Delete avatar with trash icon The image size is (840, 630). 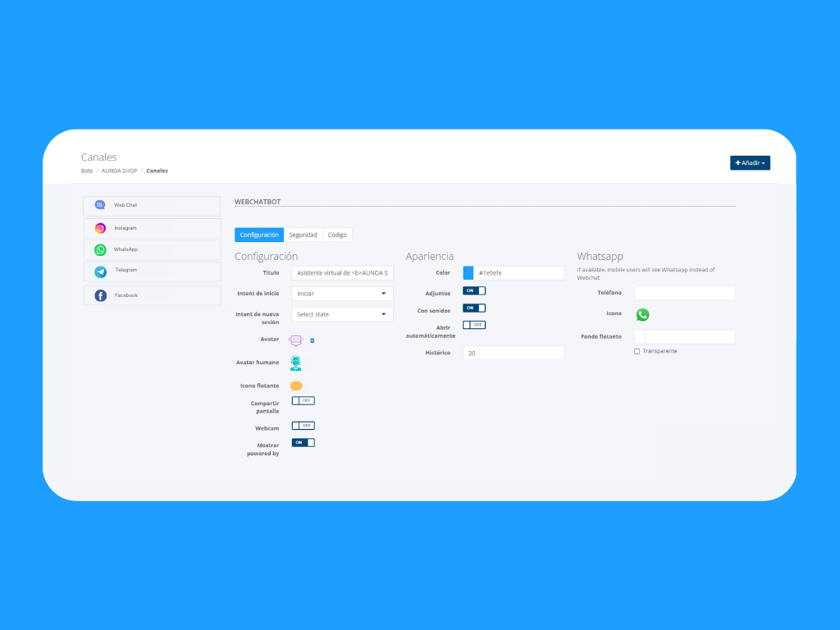313,340
